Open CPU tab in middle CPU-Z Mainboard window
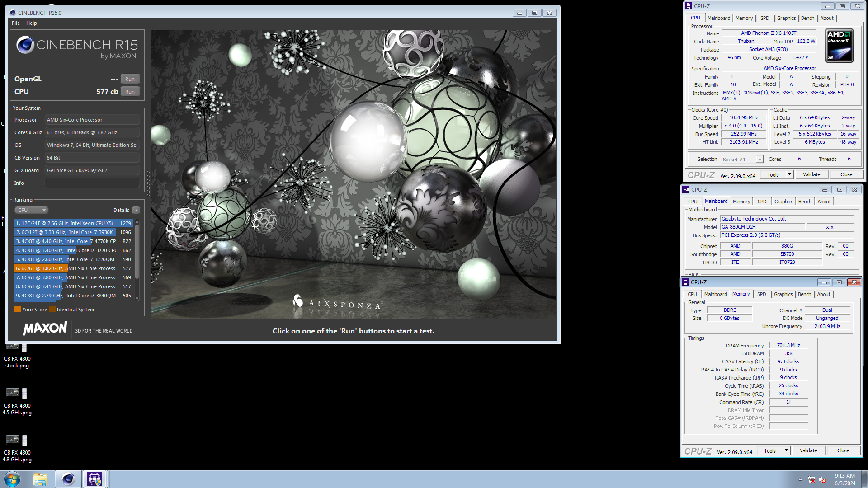Viewport: 868px width, 488px height. pos(693,202)
